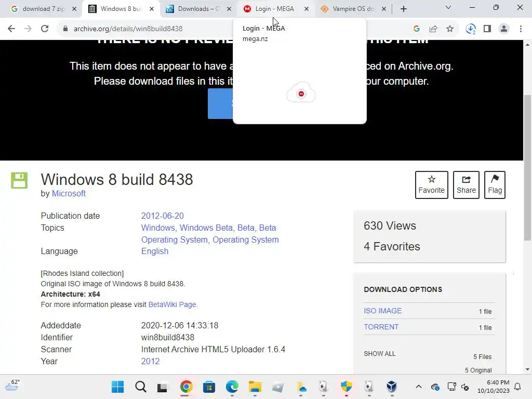532x399 pixels.
Task: View site information lock icon
Action: pos(65,29)
